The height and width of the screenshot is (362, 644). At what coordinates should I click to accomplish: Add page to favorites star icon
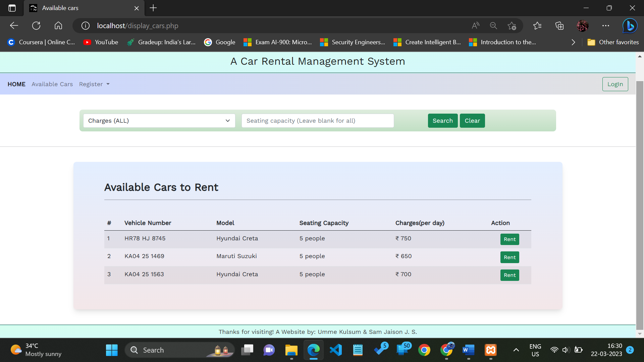click(512, 25)
